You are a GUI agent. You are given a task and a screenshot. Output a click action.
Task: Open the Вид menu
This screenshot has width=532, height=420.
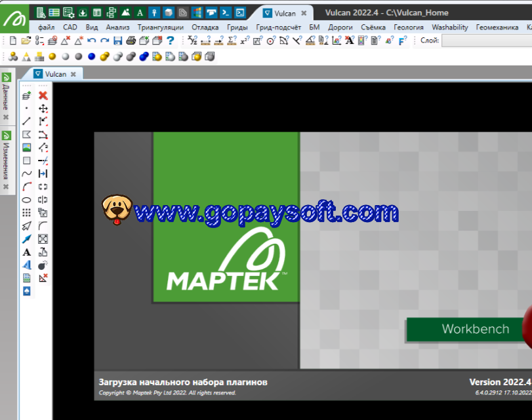click(92, 28)
